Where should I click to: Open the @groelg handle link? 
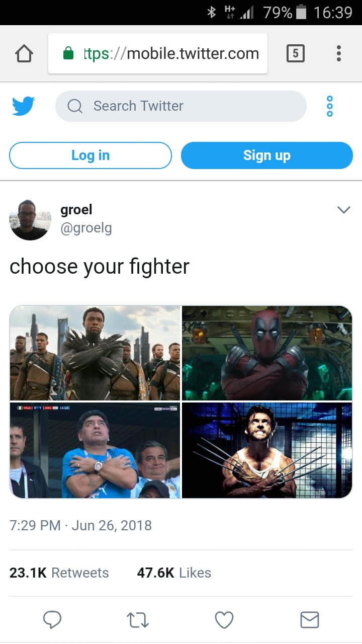[x=86, y=228]
